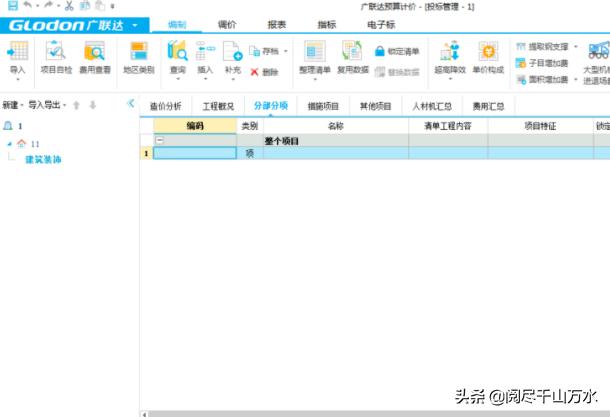Redo with the forward arrow icon
The image size is (610, 417).
click(48, 5)
